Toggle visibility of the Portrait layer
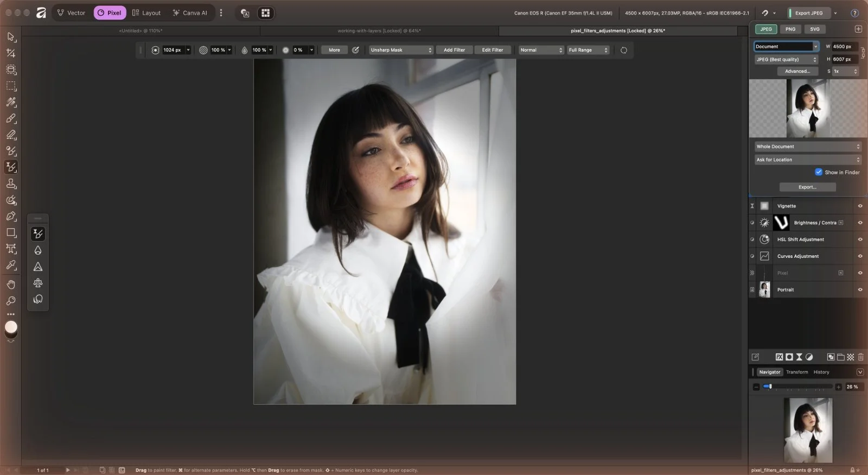 click(860, 290)
